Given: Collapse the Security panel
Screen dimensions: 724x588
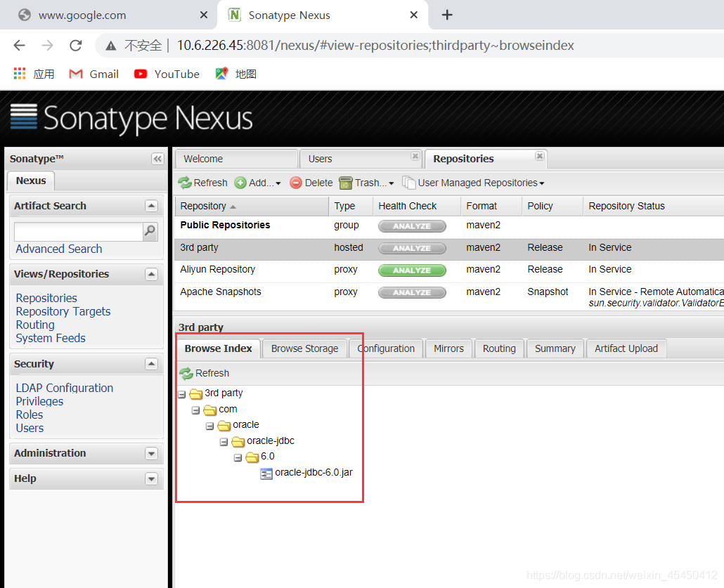Looking at the screenshot, I should pos(151,364).
